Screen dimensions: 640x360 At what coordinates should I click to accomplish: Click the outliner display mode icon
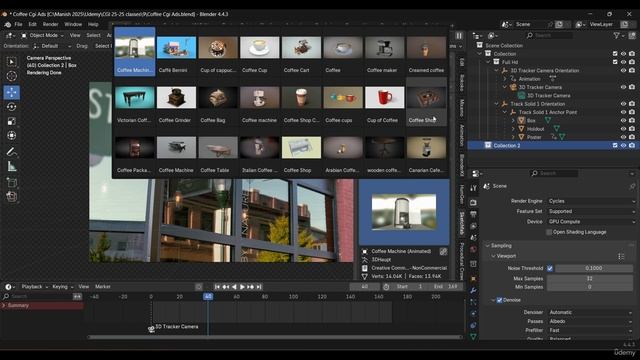492,36
